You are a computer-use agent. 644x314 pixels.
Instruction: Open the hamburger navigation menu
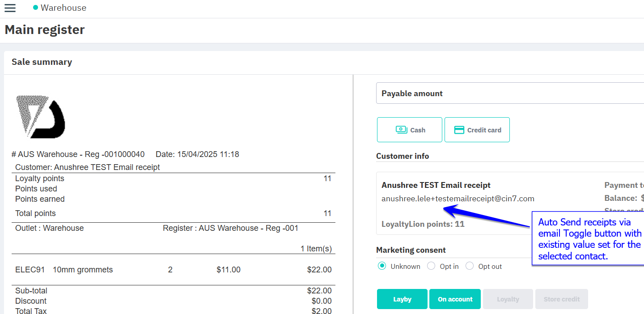click(10, 8)
